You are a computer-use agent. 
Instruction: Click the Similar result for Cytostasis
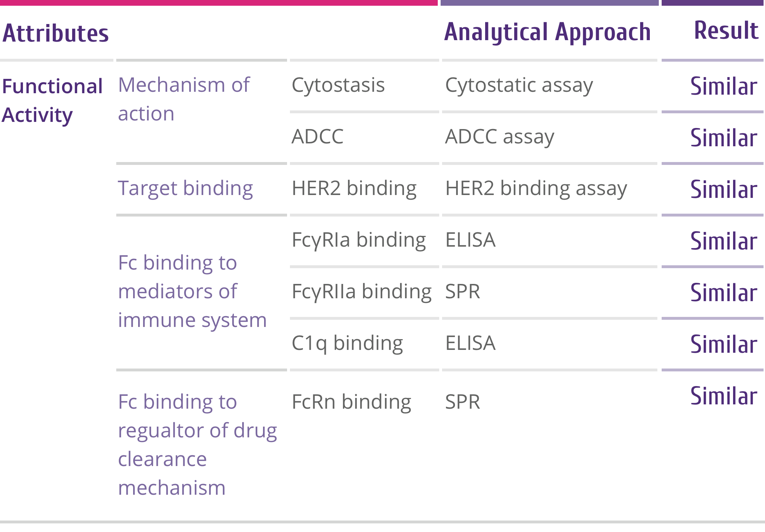(724, 86)
